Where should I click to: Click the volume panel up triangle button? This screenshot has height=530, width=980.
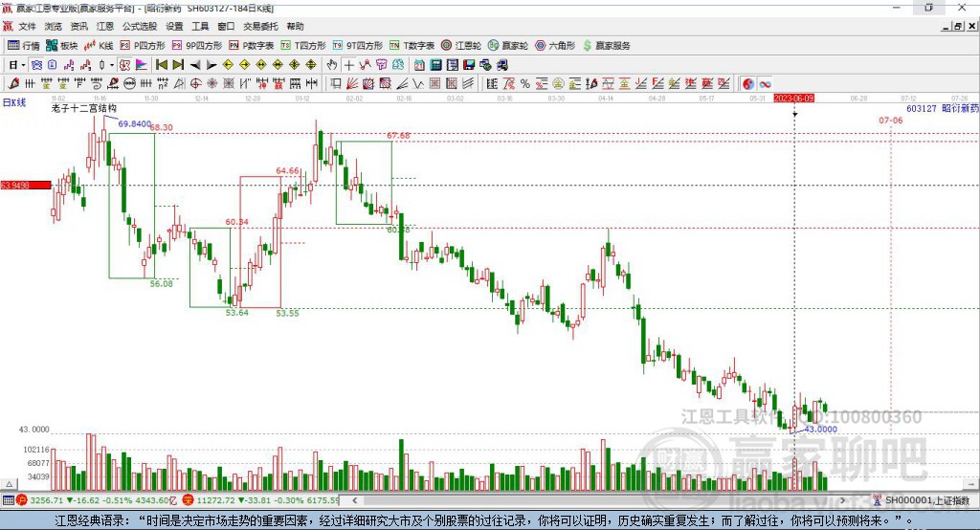coord(10,484)
